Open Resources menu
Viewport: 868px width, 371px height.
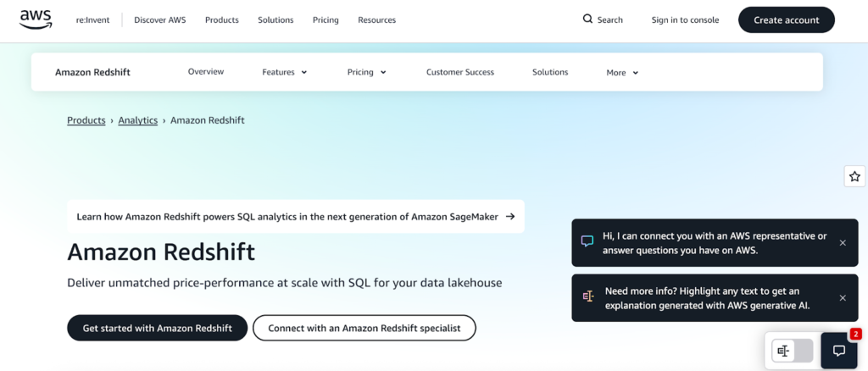tap(377, 19)
